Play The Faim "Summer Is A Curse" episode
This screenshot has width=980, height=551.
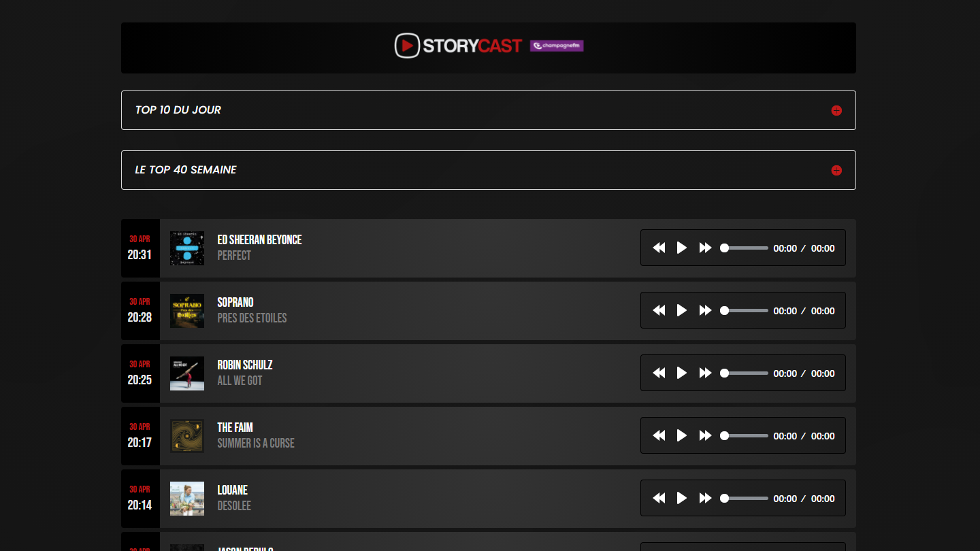coord(682,435)
